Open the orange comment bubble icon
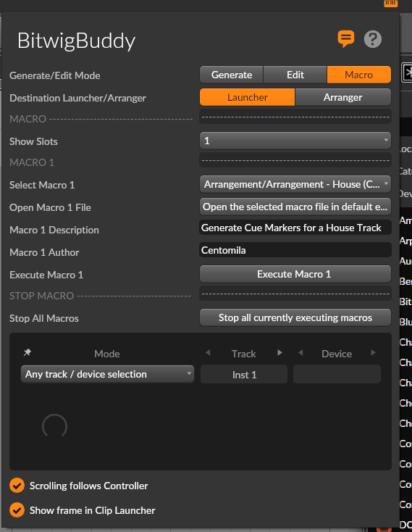Viewport: 412px width, 532px height. (x=346, y=38)
